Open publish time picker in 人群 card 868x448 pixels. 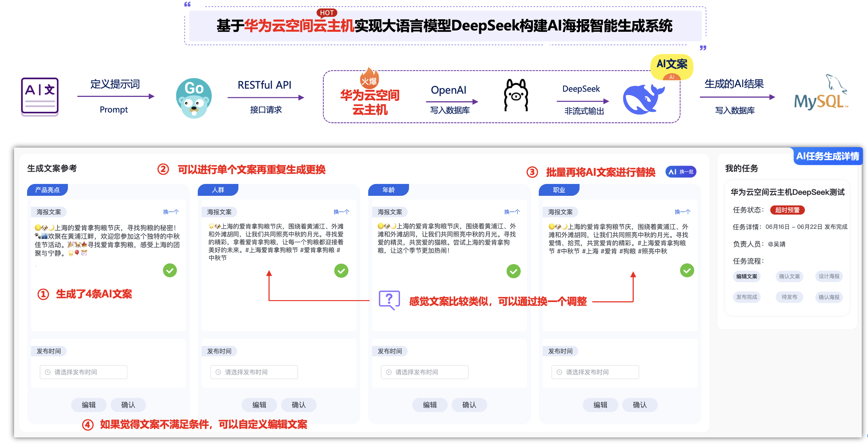(x=254, y=372)
